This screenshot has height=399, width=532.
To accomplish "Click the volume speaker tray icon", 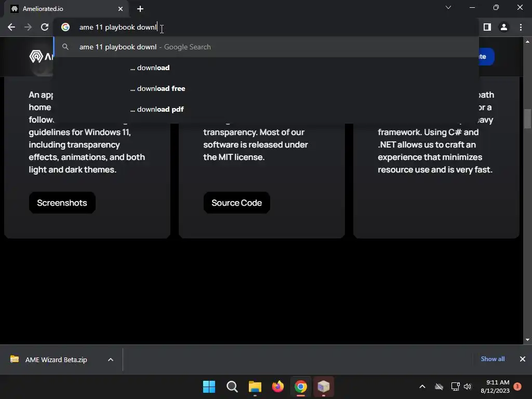I will coord(468,387).
